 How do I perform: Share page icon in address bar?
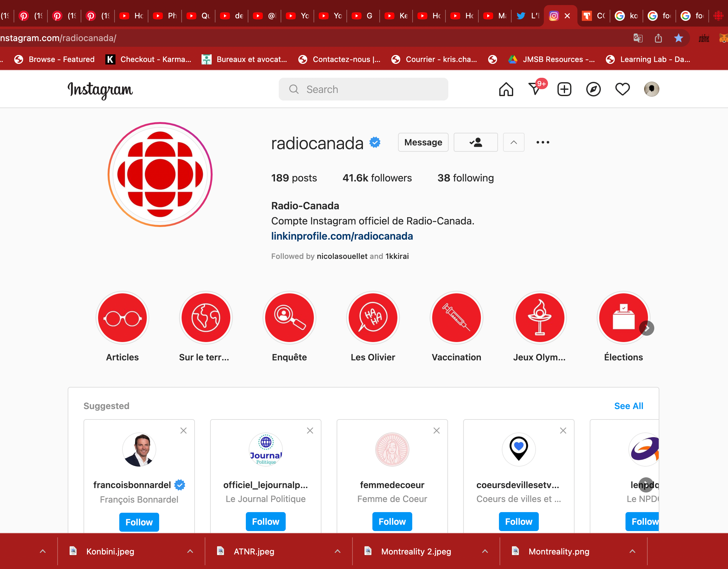click(x=658, y=38)
